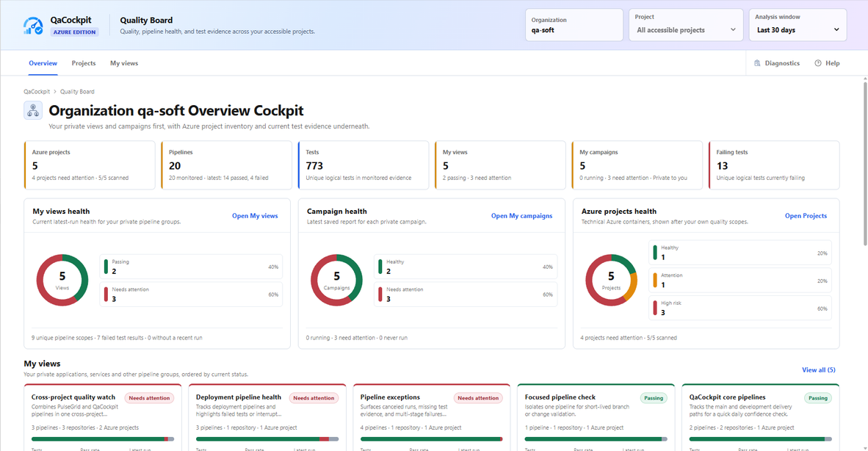
Task: Click Passing badge on Focused pipeline check
Action: point(654,398)
